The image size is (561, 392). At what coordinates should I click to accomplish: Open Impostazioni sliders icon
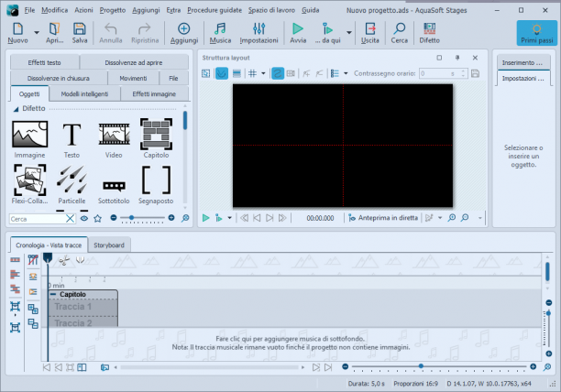click(258, 33)
